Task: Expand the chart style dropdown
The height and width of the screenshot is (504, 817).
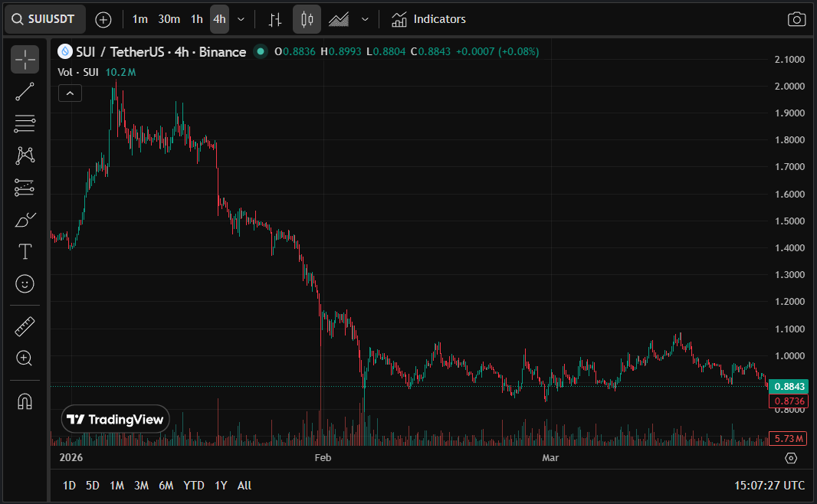Action: point(365,19)
